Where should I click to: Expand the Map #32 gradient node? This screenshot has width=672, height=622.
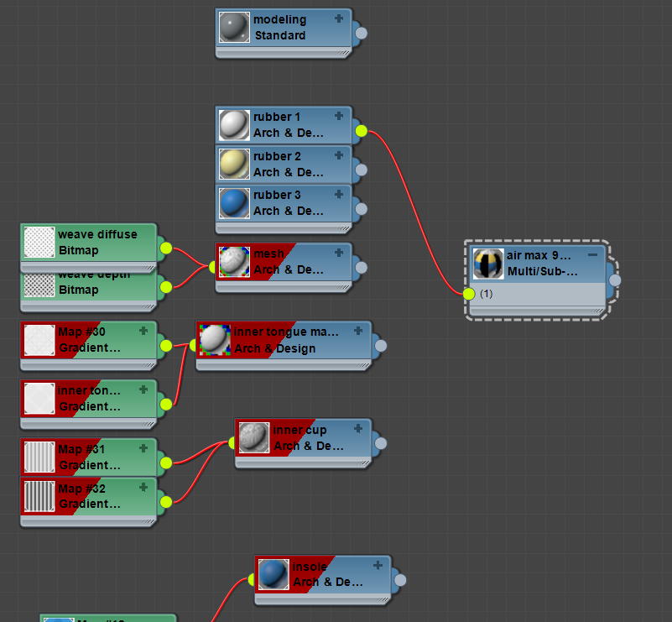pyautogui.click(x=143, y=487)
